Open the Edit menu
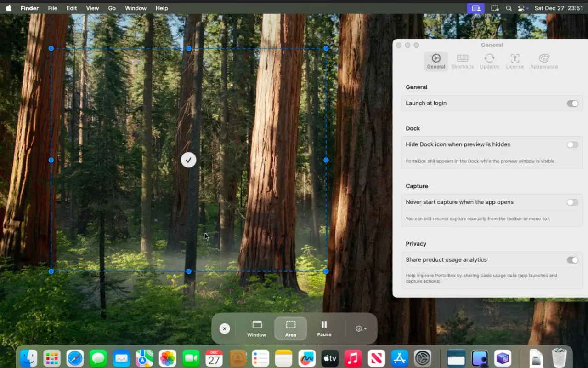The width and height of the screenshot is (588, 368). click(72, 8)
